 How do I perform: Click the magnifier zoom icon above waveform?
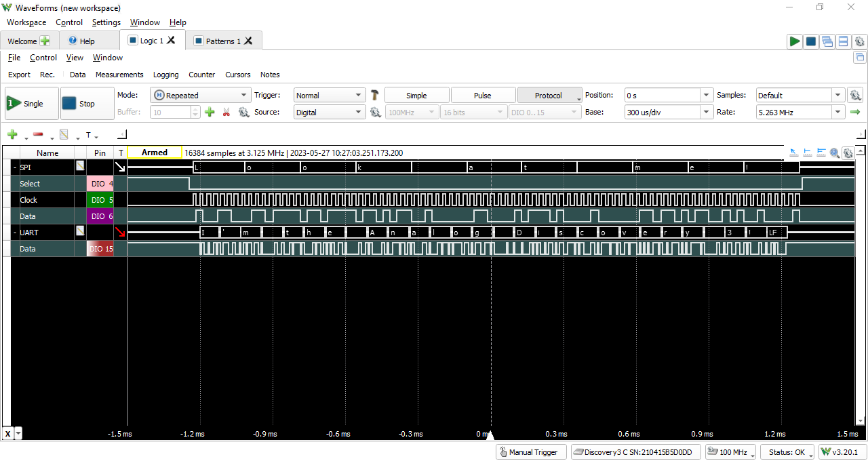click(x=835, y=153)
